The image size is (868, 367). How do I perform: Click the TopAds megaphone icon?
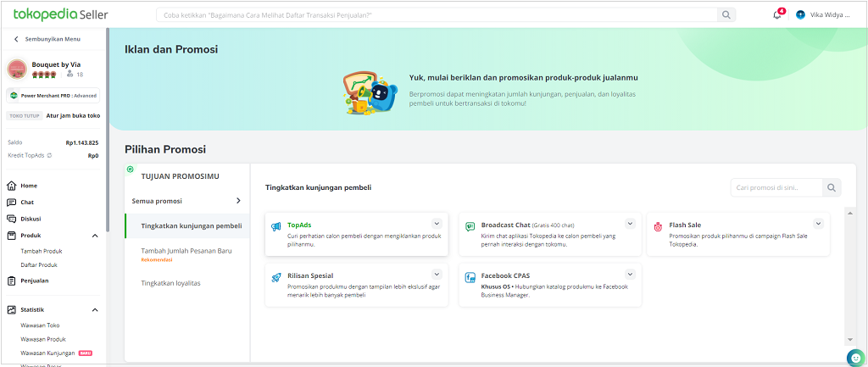coord(276,226)
